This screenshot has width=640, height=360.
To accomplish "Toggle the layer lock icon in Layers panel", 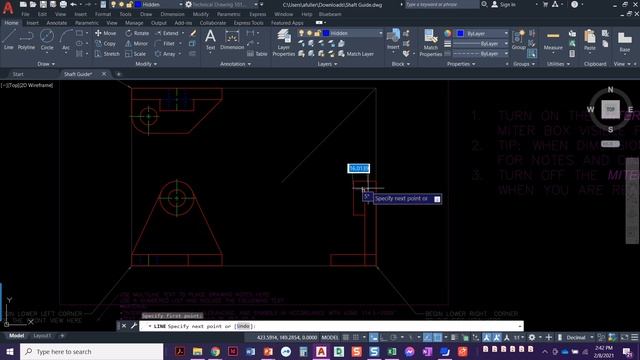I will coord(317,33).
